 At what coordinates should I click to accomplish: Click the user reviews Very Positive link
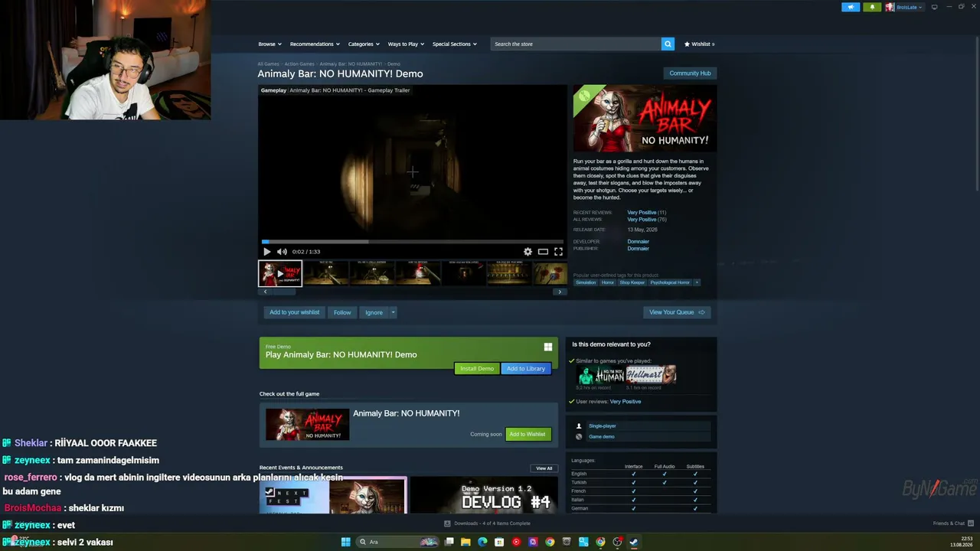pos(626,402)
